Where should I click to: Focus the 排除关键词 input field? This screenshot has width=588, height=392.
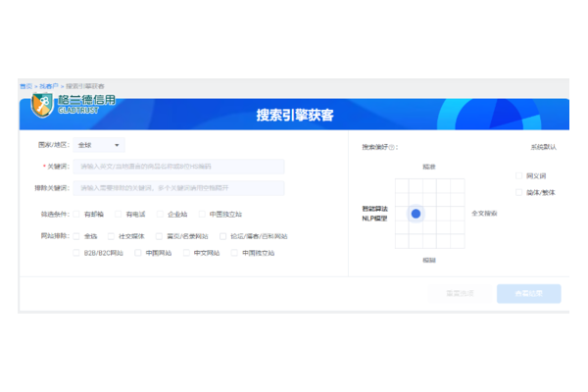(179, 188)
